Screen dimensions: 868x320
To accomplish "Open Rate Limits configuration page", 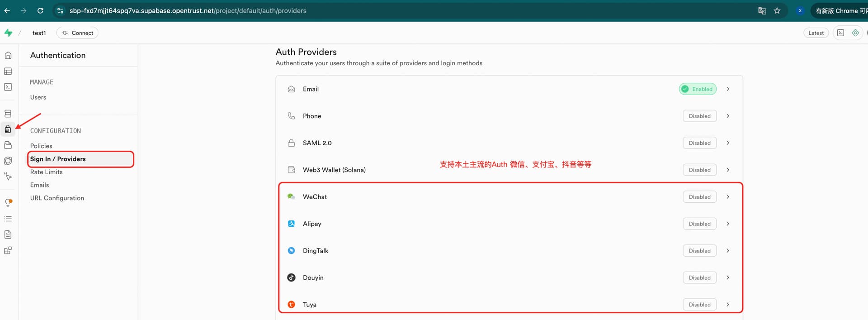I will (x=46, y=172).
